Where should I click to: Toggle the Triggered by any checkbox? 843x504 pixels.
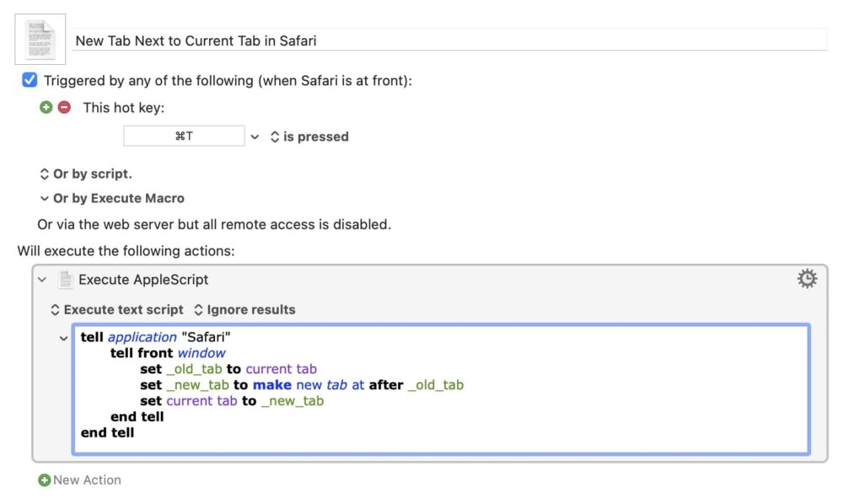pyautogui.click(x=30, y=80)
